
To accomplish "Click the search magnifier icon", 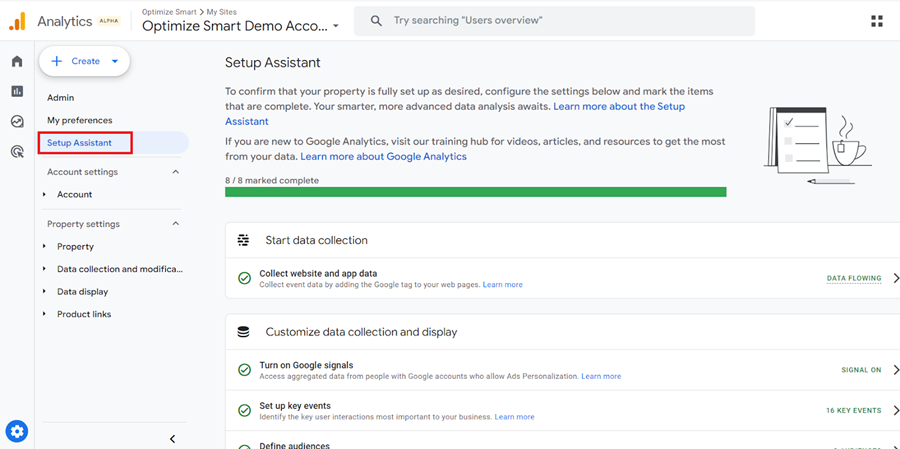I will coord(377,21).
